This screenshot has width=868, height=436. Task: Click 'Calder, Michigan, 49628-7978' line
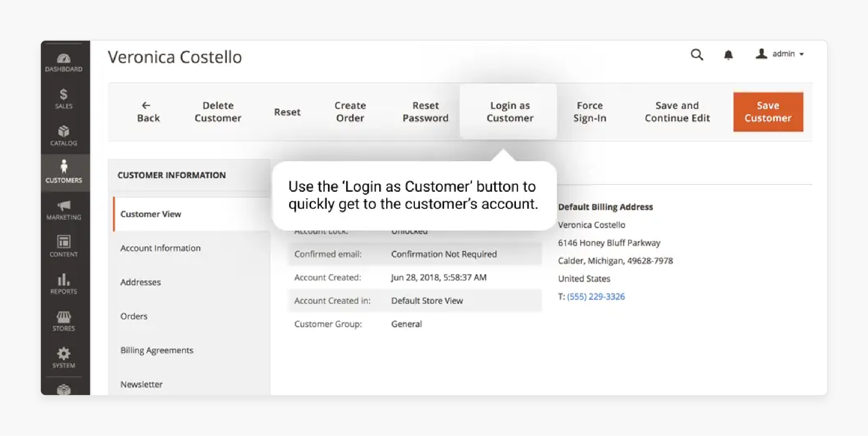615,261
